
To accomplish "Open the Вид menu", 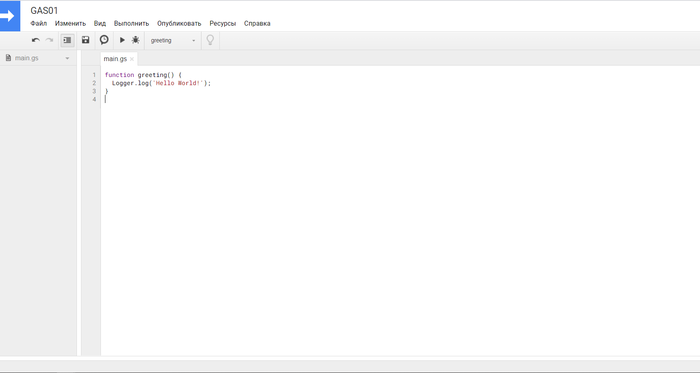I will click(x=100, y=23).
